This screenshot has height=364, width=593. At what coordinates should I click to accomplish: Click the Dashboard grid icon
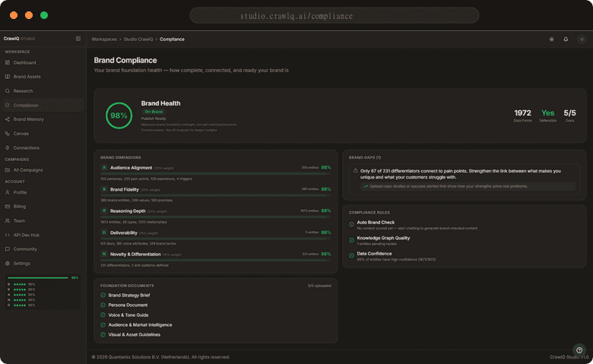click(8, 62)
